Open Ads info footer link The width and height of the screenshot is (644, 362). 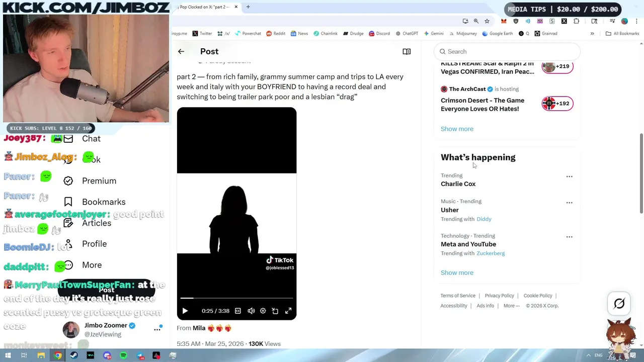pos(485,306)
